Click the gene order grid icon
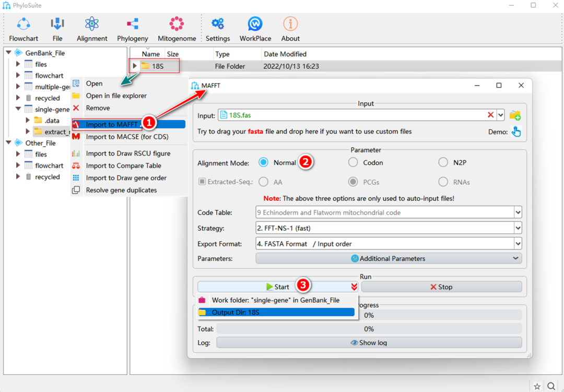Screen dimensions: 564x392 (76, 177)
